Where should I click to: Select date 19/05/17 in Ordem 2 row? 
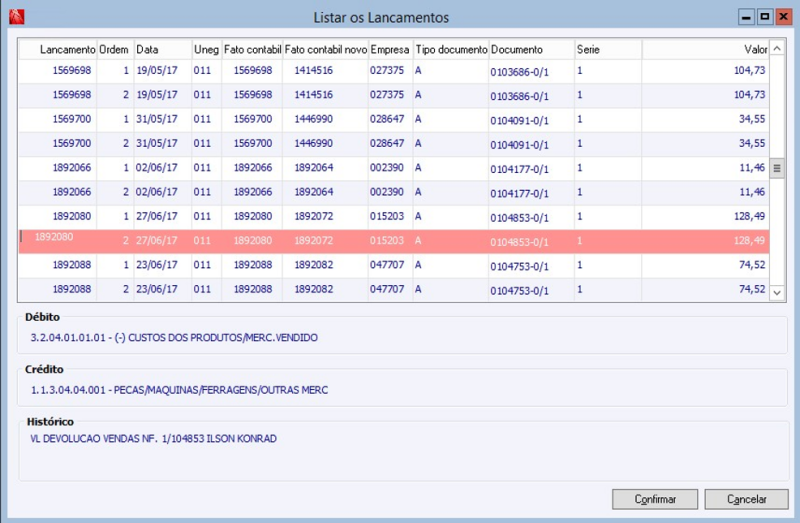coord(157,95)
